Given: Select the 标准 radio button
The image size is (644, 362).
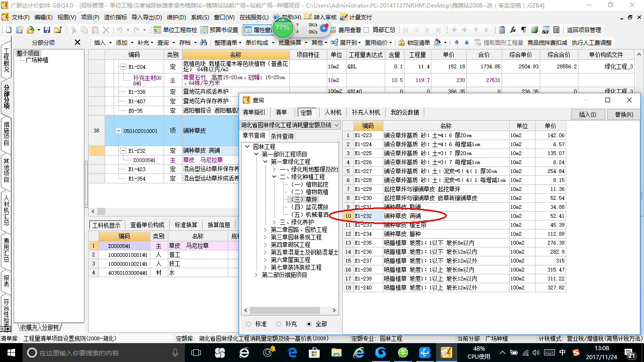Looking at the screenshot, I should (249, 324).
